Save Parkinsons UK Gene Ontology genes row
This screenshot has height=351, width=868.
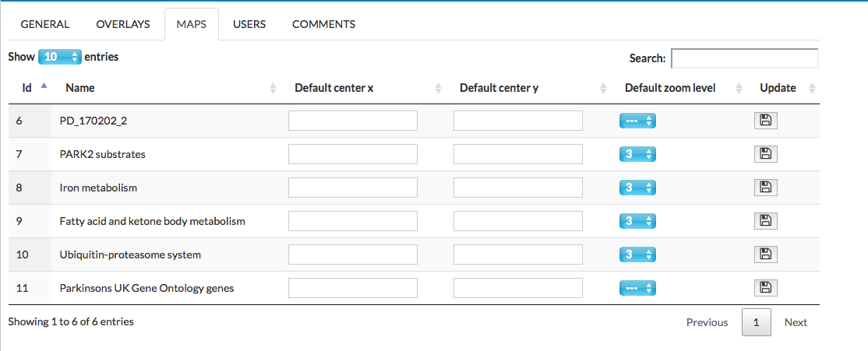pos(766,288)
